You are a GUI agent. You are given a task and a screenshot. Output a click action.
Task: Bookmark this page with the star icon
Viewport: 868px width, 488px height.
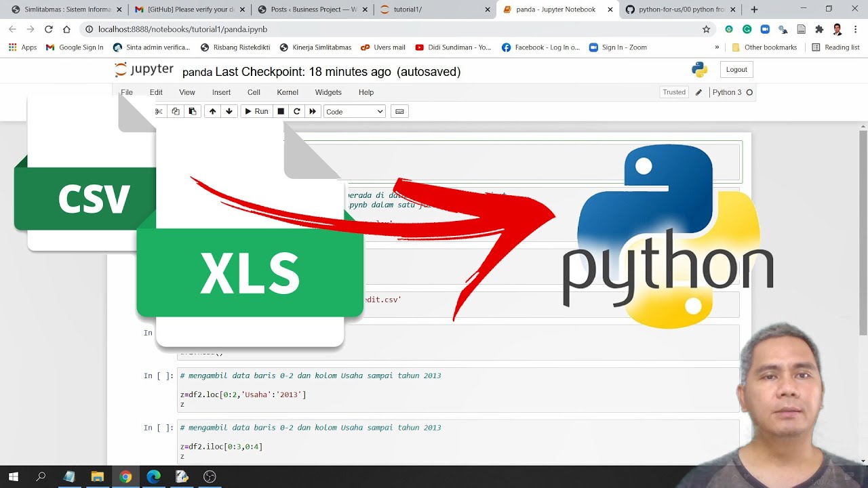(706, 29)
